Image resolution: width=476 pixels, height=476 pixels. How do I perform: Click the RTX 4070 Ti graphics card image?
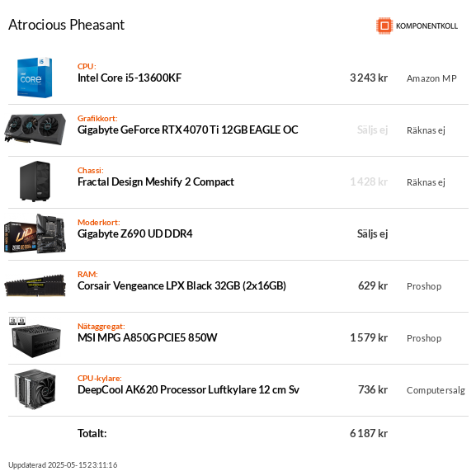click(35, 130)
